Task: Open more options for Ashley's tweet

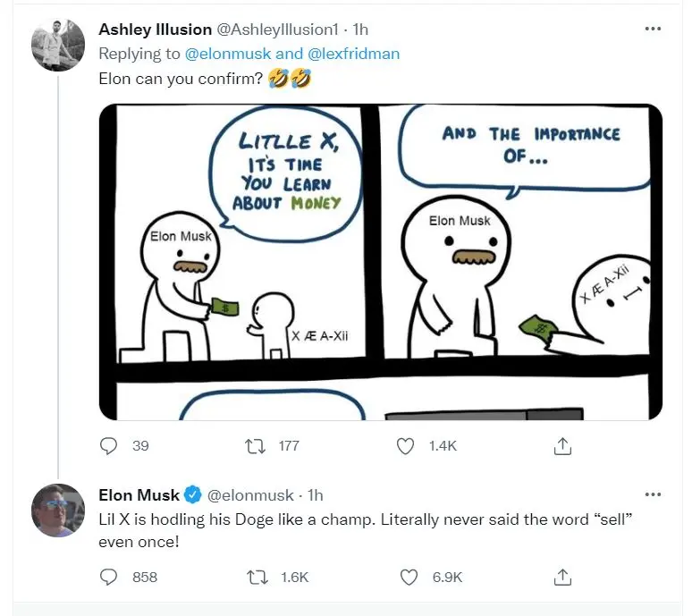Action: [653, 29]
